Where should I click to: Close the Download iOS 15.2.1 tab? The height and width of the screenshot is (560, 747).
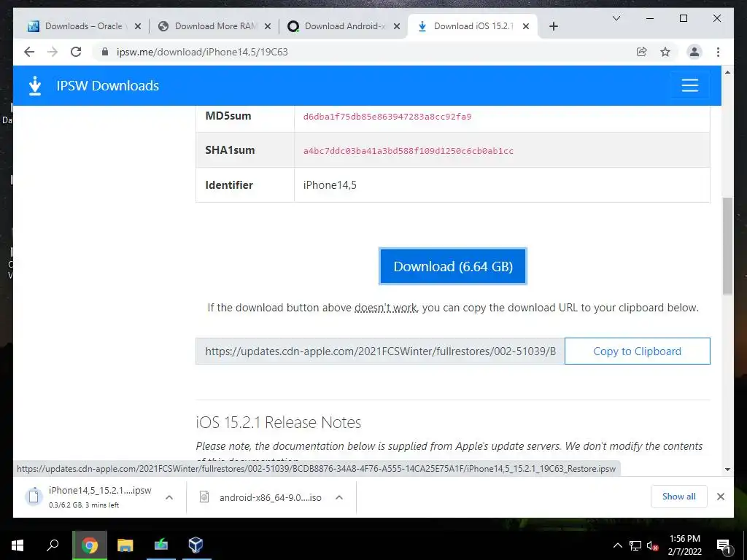click(525, 26)
